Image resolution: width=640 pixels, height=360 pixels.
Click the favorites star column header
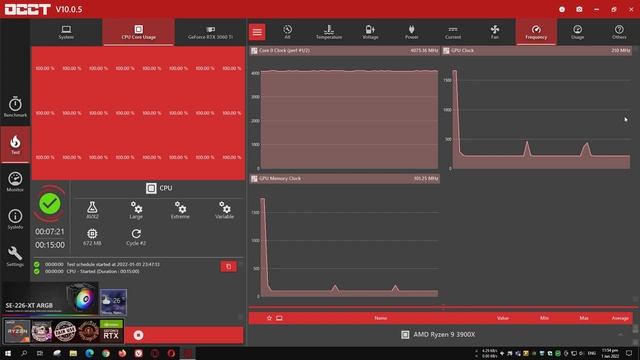pyautogui.click(x=269, y=318)
